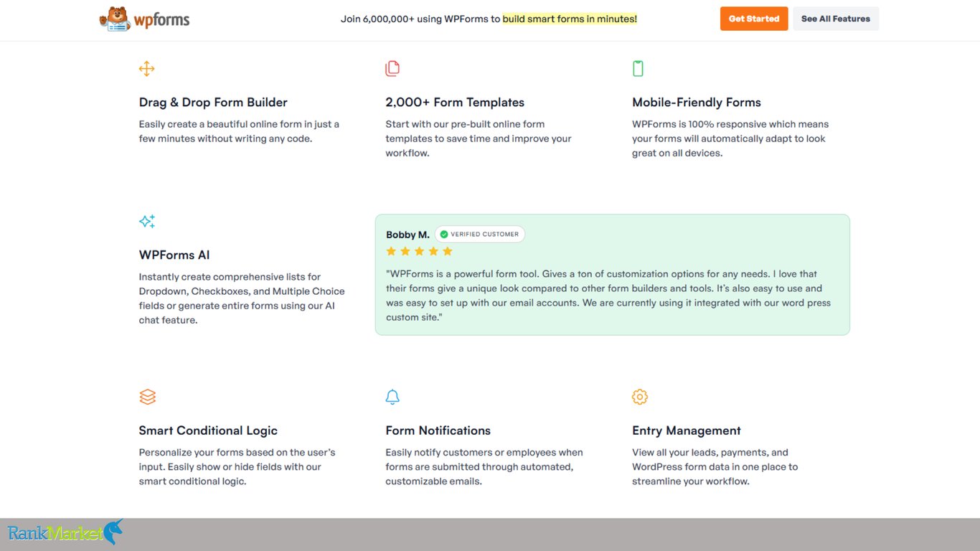980x551 pixels.
Task: Click the WPForms bear logo
Action: click(144, 19)
